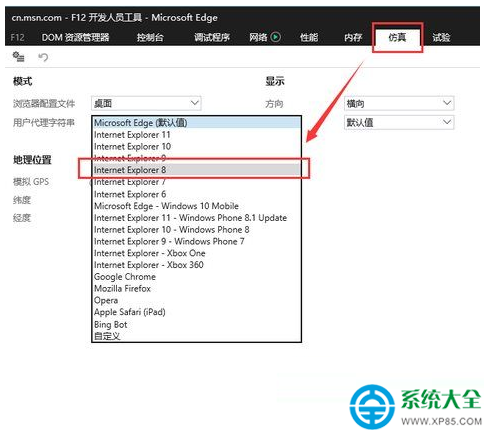The width and height of the screenshot is (484, 432).
Task: Open the 浏览器配置文件 dropdown showing 桌面
Action: 146,103
